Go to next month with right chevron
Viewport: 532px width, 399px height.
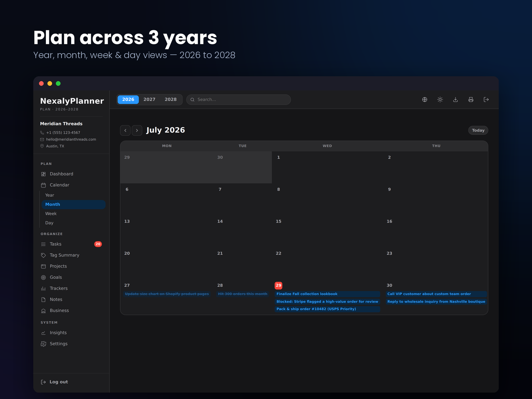[137, 130]
